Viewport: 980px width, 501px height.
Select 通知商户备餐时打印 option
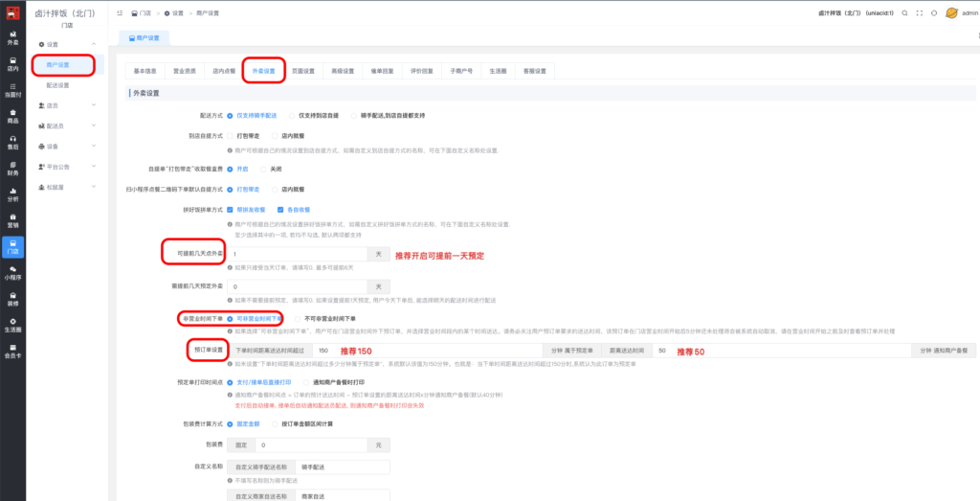[333, 381]
